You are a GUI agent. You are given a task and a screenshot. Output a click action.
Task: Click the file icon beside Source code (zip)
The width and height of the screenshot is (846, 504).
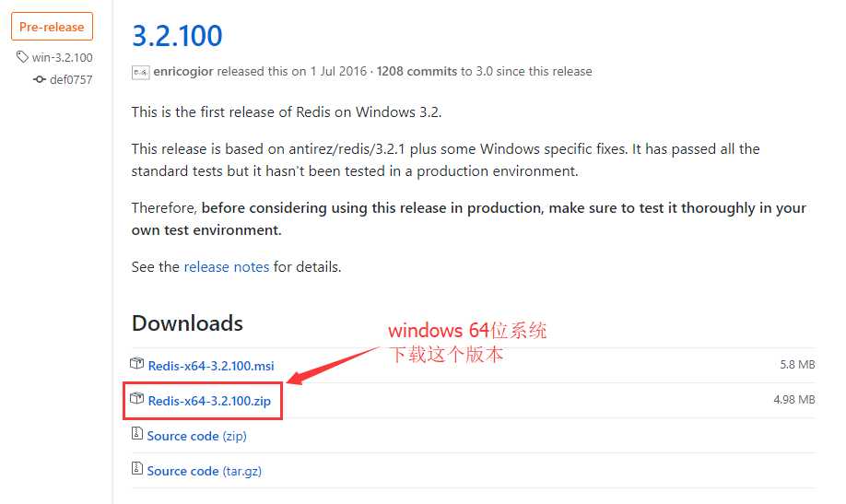pyautogui.click(x=137, y=435)
